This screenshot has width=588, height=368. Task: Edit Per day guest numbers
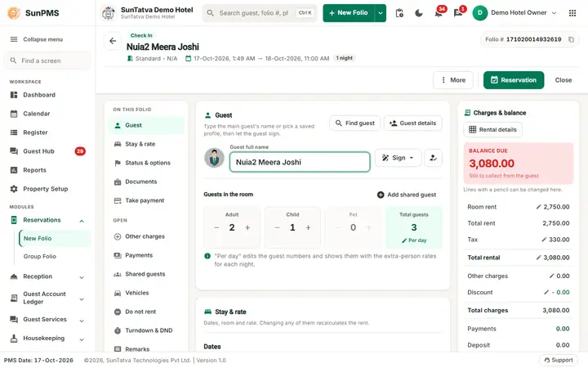coord(414,240)
